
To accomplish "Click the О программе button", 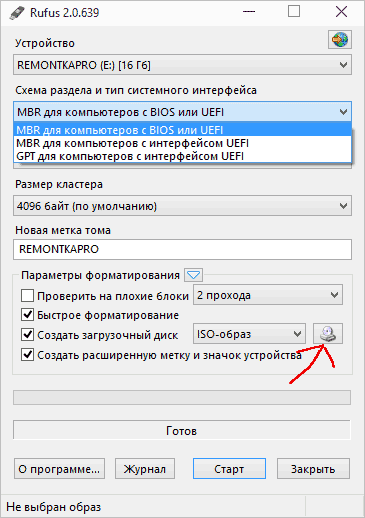I will [x=59, y=469].
